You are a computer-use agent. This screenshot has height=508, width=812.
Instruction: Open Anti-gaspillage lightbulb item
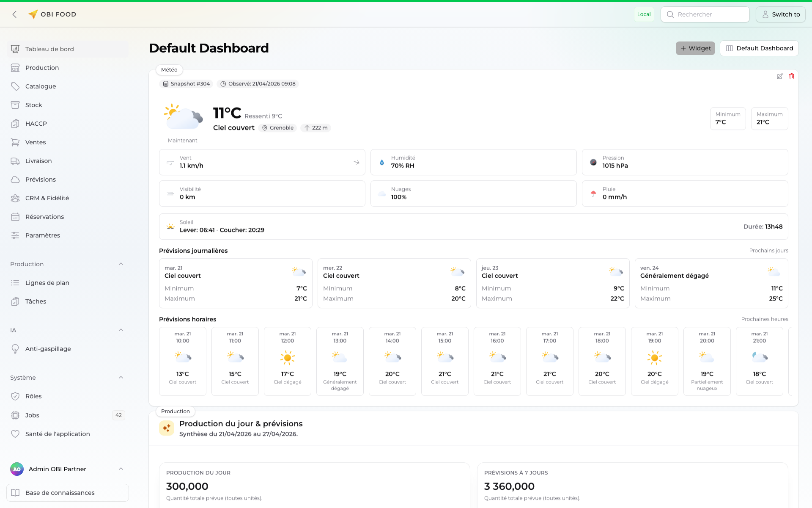click(x=48, y=349)
